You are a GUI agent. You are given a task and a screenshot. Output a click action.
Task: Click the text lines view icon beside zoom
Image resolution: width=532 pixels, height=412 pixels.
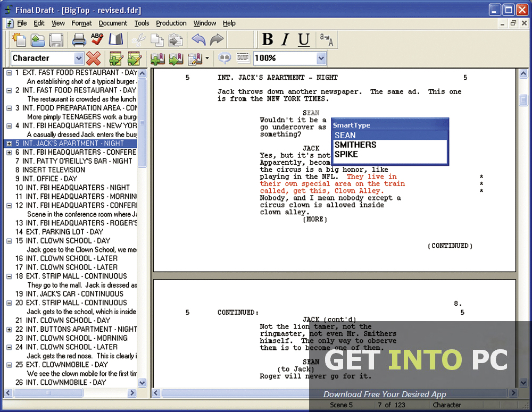tap(243, 57)
